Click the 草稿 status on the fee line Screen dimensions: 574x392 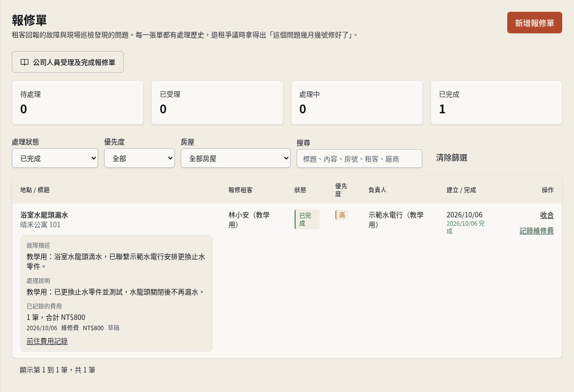pos(113,328)
